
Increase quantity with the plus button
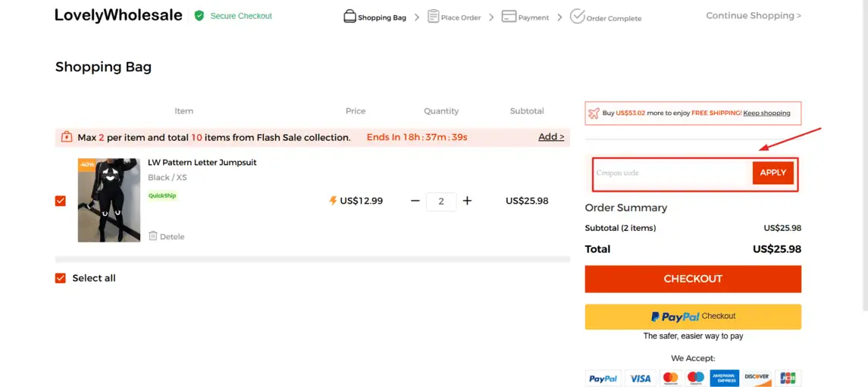pos(467,201)
